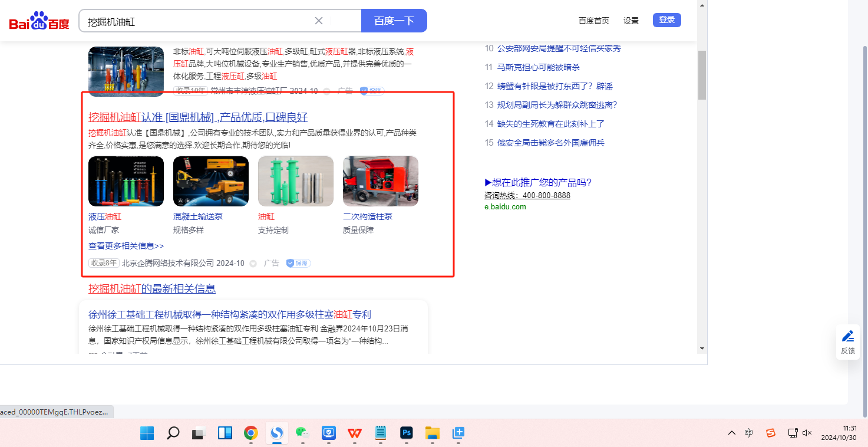Open the 设置 settings menu
Viewport: 868px width, 447px height.
coord(631,21)
